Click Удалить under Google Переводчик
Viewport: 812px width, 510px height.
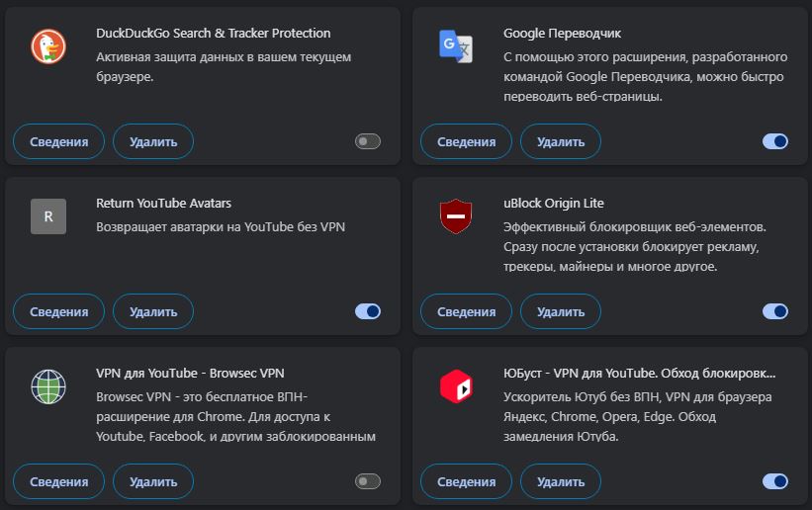(x=561, y=141)
